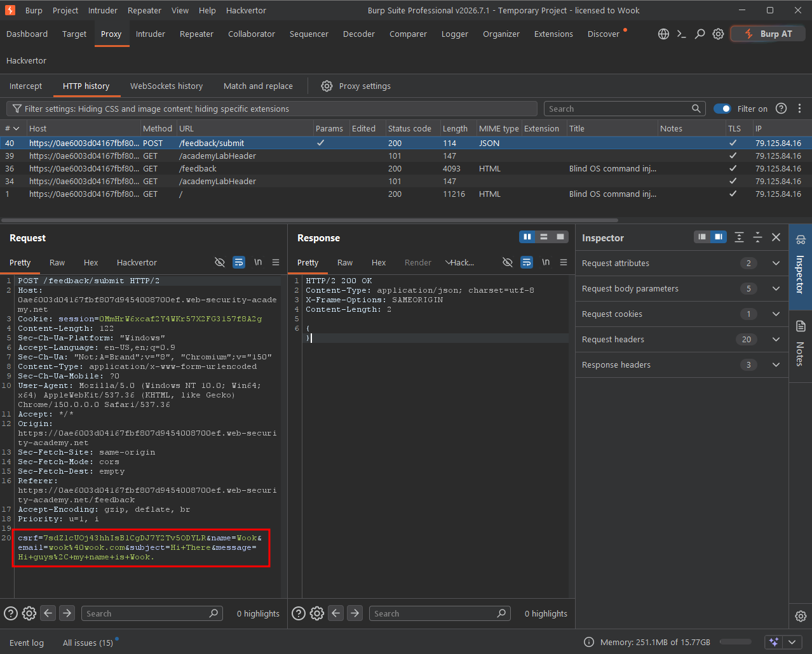
Task: Open the Response panel hamburger menu
Action: click(564, 262)
